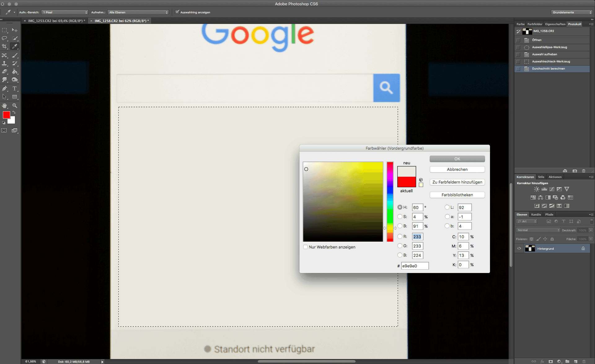
Task: Open Farbbibliotheken color libraries
Action: [457, 195]
